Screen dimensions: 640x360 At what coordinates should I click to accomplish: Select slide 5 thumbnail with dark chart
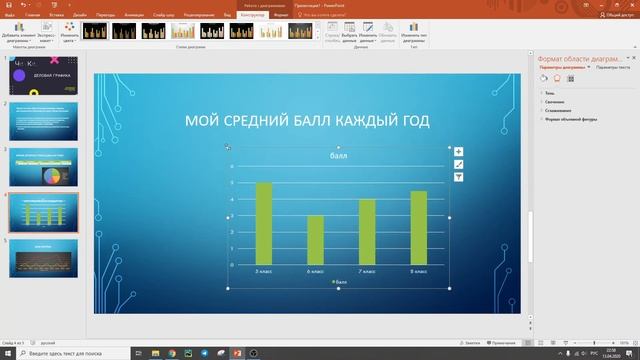click(43, 259)
